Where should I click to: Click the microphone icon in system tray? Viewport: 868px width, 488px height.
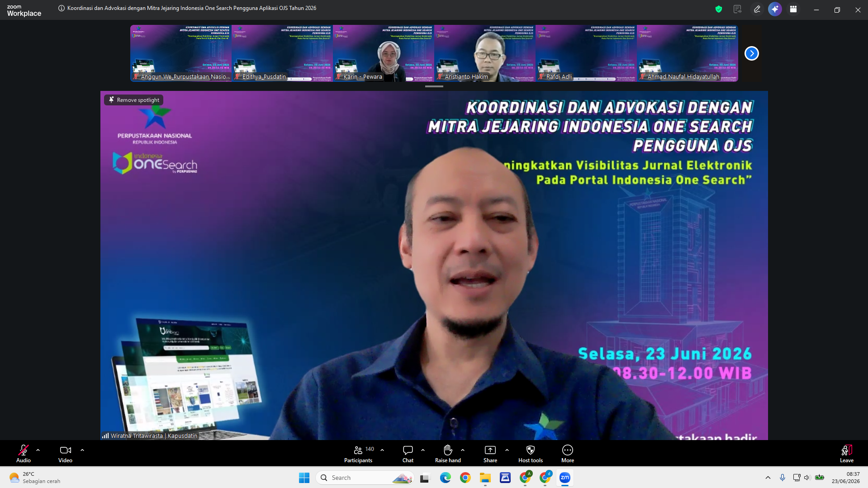tap(783, 478)
